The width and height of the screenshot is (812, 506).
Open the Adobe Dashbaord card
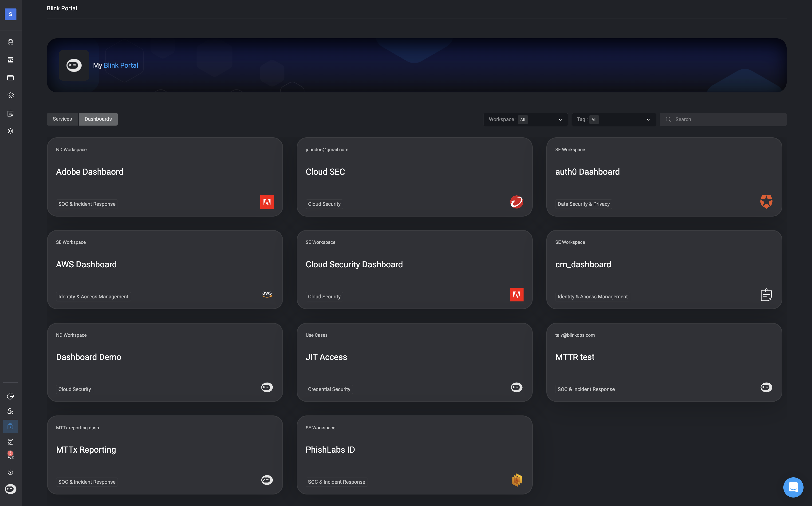(165, 177)
